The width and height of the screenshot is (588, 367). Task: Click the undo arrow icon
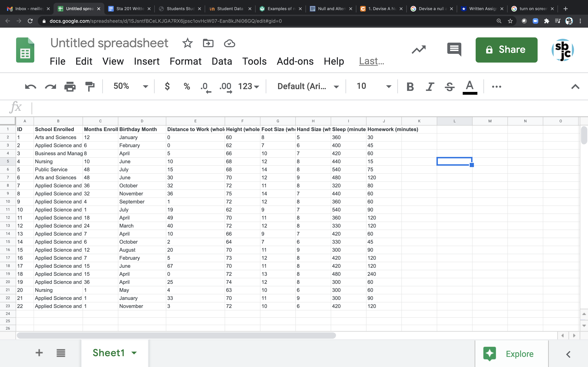pyautogui.click(x=31, y=87)
